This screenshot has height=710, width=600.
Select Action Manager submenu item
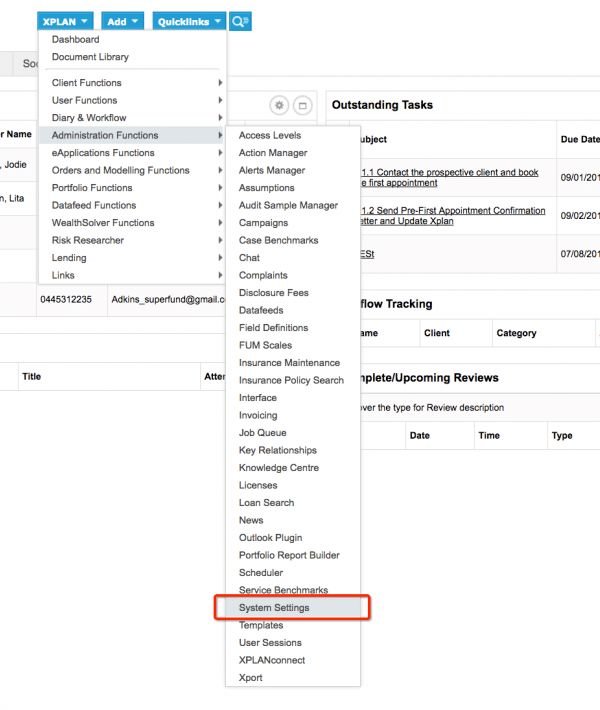coord(273,153)
